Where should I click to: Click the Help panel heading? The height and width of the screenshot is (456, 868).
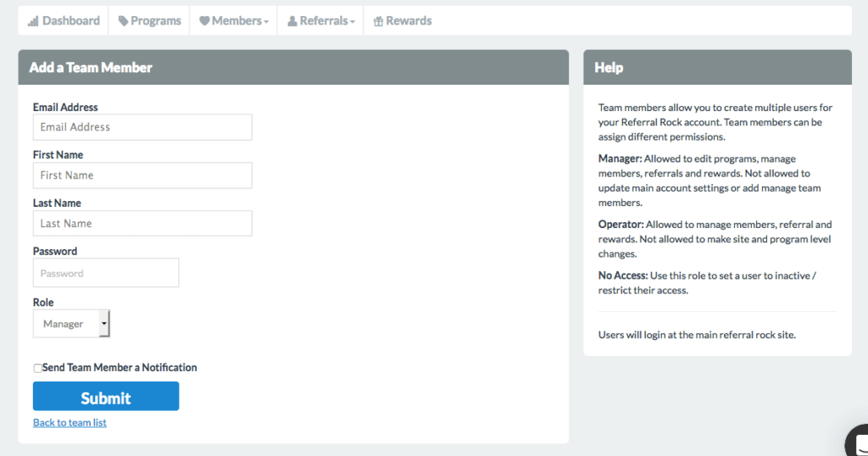609,68
